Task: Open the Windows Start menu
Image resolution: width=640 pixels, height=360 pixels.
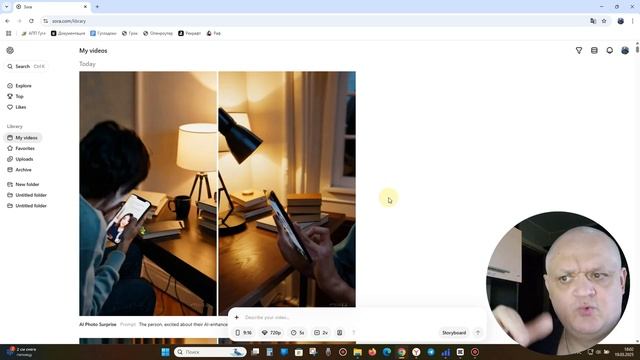Action: 165,352
